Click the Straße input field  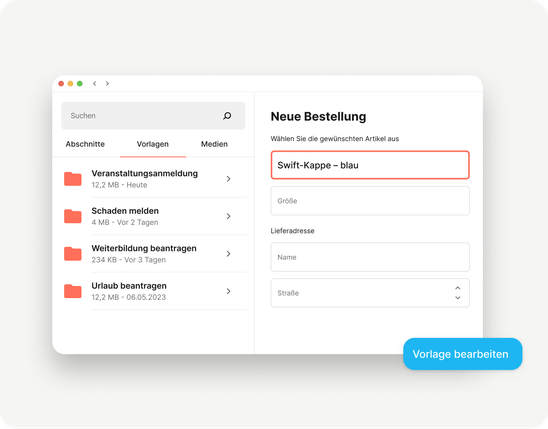pos(370,293)
